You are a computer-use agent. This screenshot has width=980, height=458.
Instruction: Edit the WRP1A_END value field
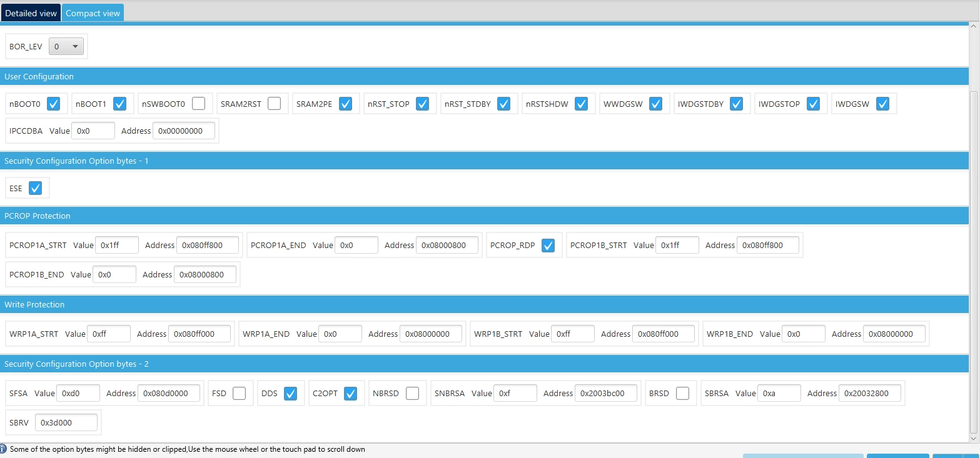pyautogui.click(x=340, y=334)
